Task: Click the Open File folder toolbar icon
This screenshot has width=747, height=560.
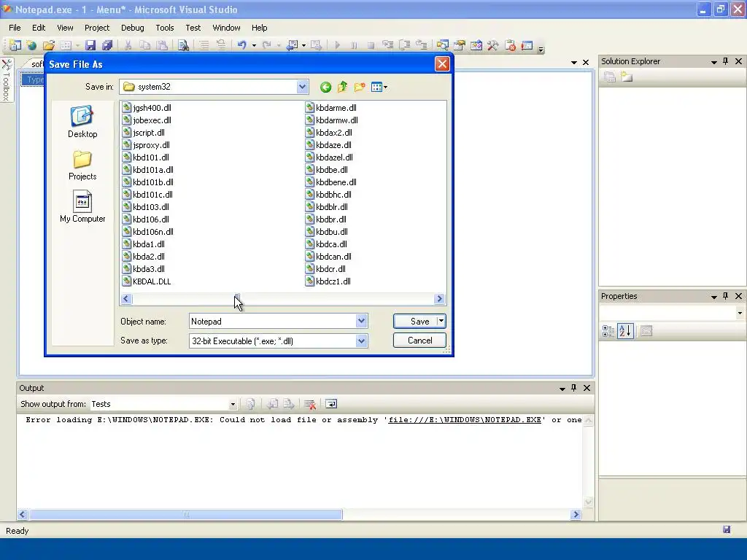Action: point(49,45)
